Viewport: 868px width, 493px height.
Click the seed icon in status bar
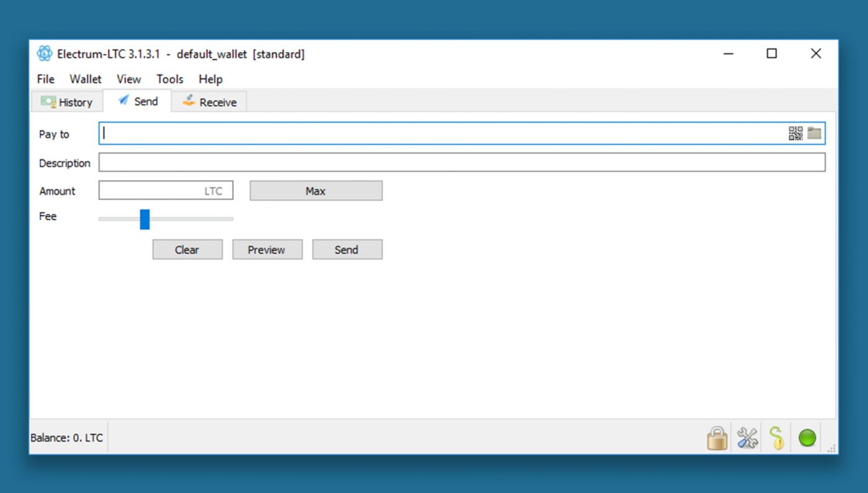[777, 438]
